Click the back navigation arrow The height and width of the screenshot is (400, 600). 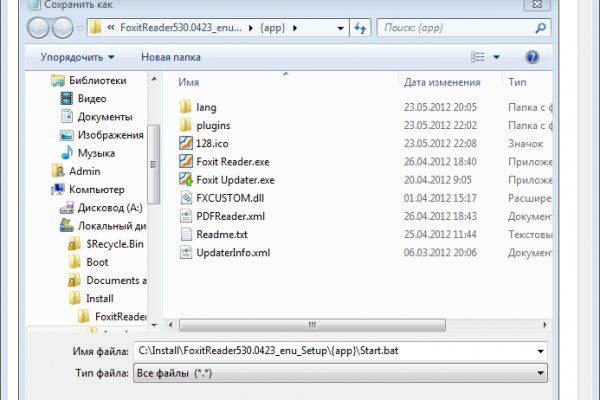pyautogui.click(x=37, y=26)
